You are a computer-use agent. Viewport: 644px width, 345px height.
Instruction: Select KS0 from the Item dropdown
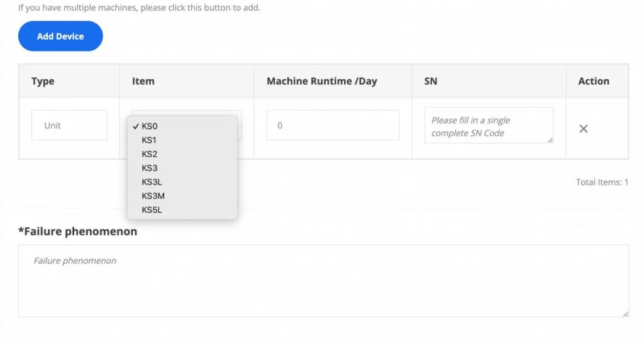click(150, 126)
